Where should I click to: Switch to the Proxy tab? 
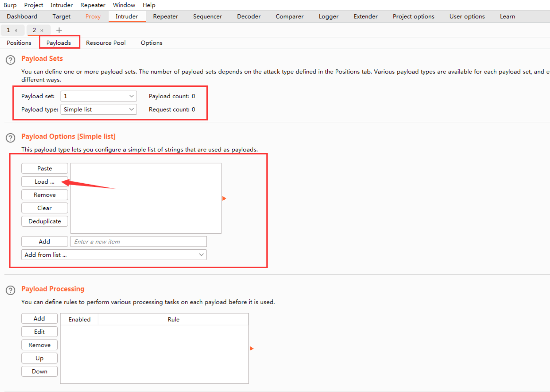pyautogui.click(x=93, y=16)
